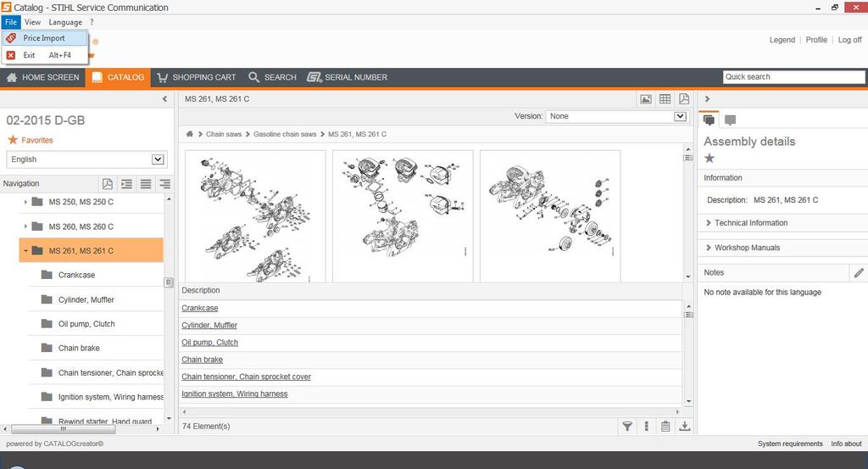Image resolution: width=868 pixels, height=469 pixels.
Task: Select Chain brake tree folder
Action: (x=79, y=349)
